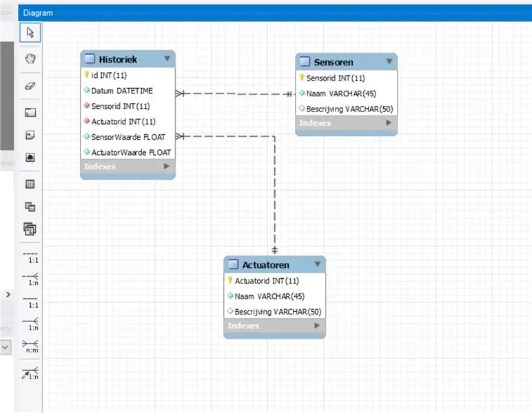Choose the place new table tool
Image resolution: width=532 pixels, height=413 pixels.
pos(30,184)
